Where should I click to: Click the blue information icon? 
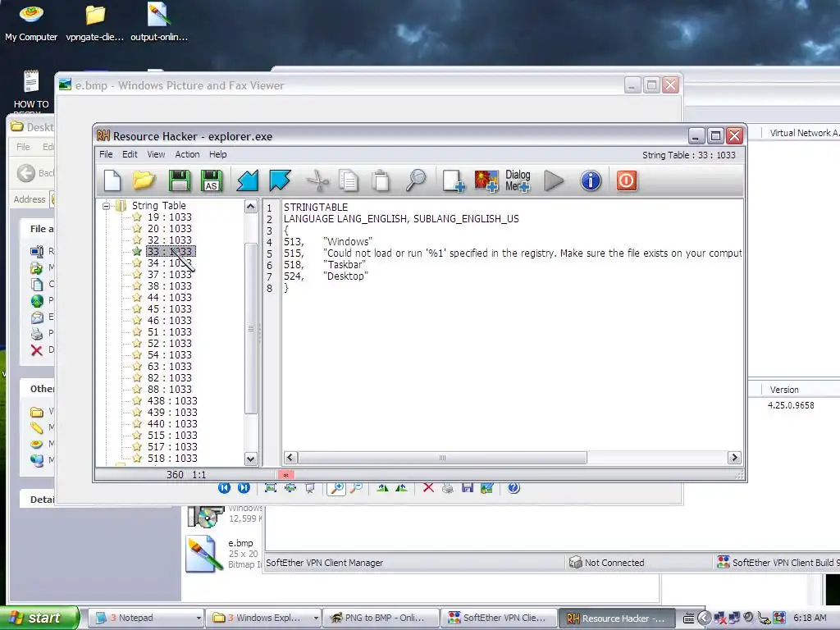click(x=591, y=180)
